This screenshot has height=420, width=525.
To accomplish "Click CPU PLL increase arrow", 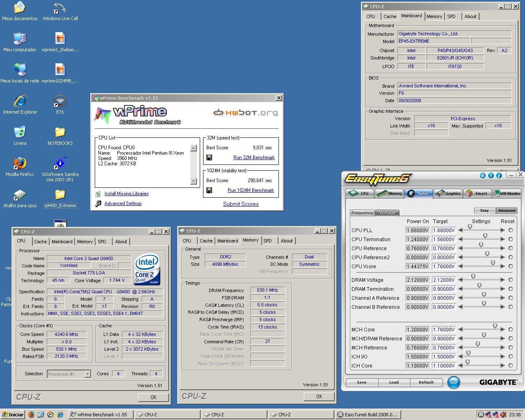I will click(x=503, y=230).
